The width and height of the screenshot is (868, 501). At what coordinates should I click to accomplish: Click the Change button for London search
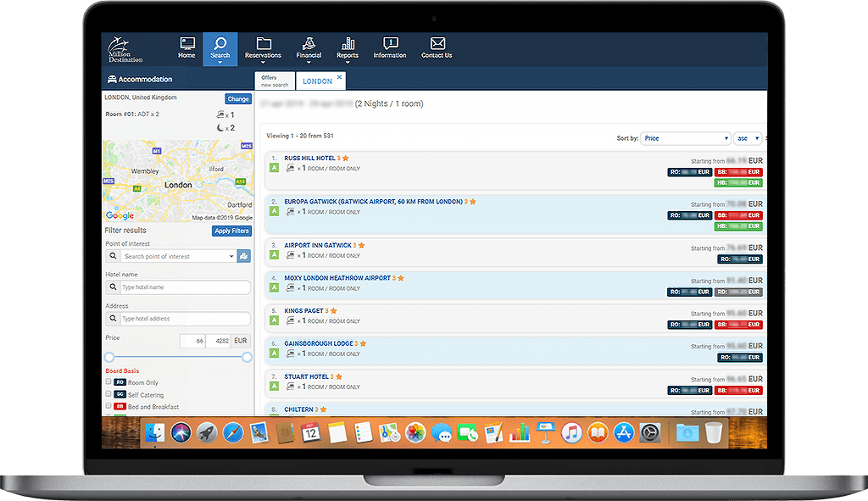[238, 99]
